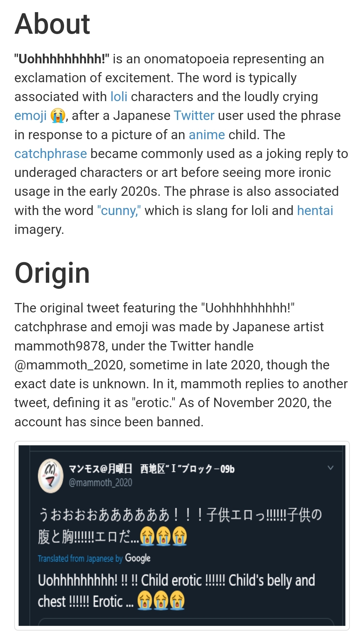The image size is (364, 638).
Task: Open the embedded tweet screenshot image
Action: [x=182, y=536]
